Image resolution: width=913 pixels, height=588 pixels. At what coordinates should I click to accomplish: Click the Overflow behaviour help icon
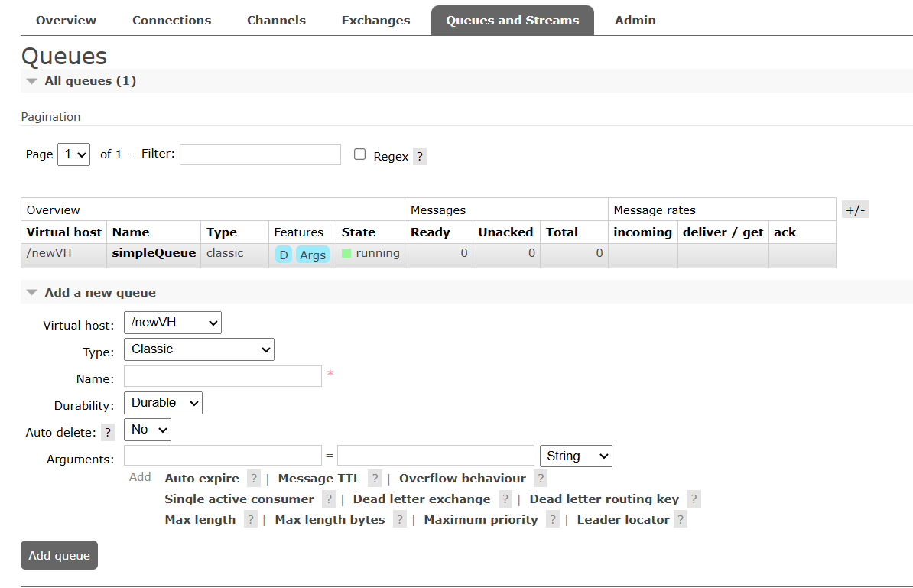[541, 479]
